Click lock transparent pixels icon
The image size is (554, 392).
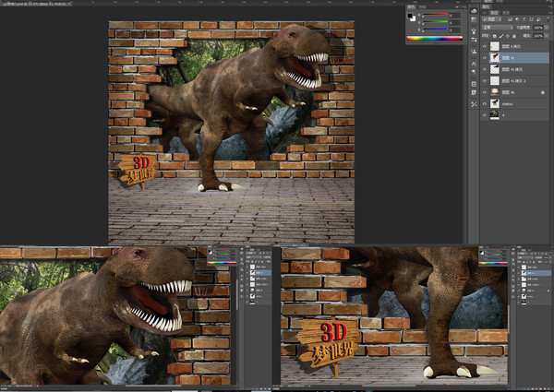tap(495, 36)
